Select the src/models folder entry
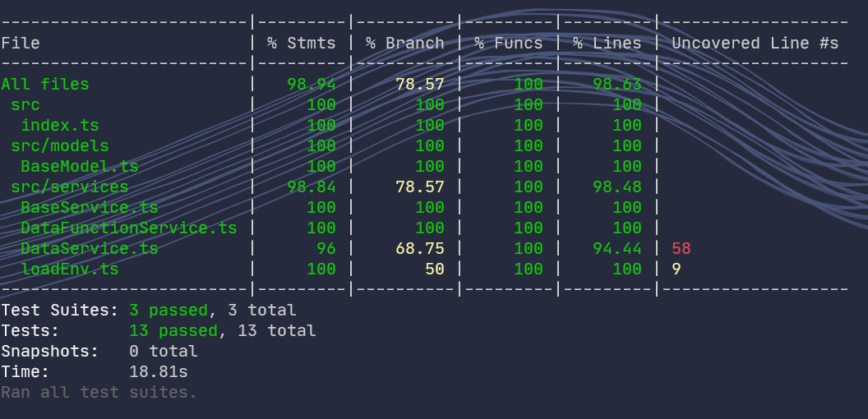This screenshot has height=419, width=868. tap(60, 145)
